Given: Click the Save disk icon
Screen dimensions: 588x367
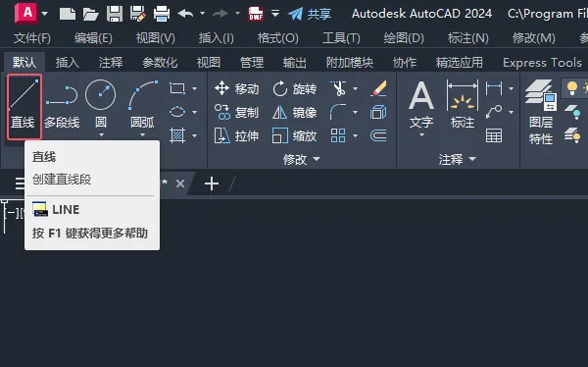Looking at the screenshot, I should [115, 14].
